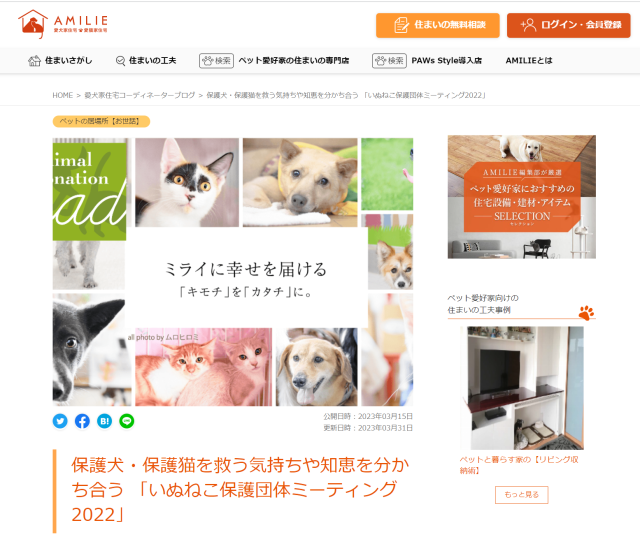This screenshot has height=537, width=640.
Task: Click もっと見る button
Action: point(522,495)
